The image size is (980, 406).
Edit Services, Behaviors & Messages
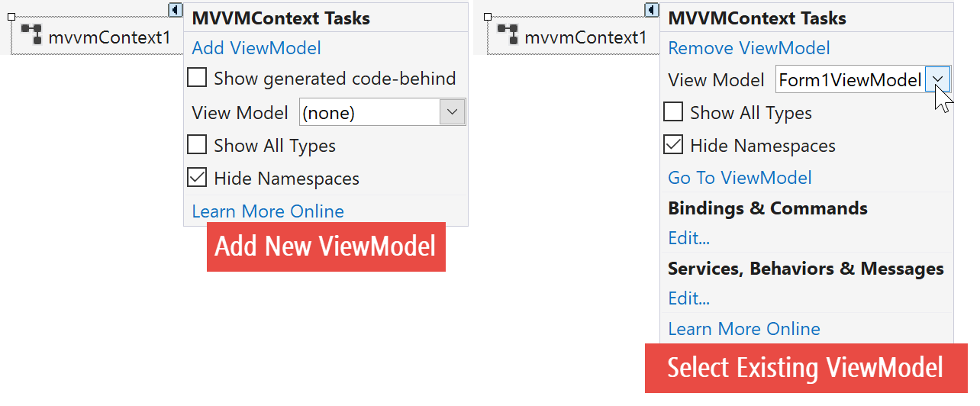(688, 298)
